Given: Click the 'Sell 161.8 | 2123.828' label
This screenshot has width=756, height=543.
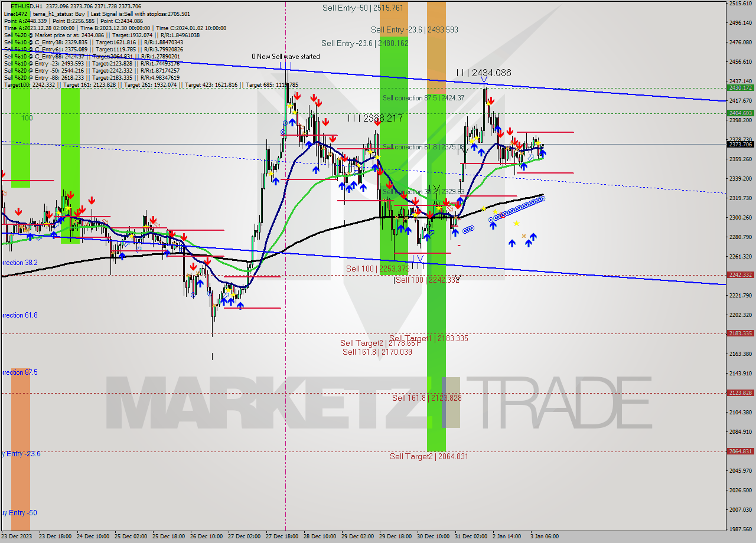Looking at the screenshot, I should point(427,398).
